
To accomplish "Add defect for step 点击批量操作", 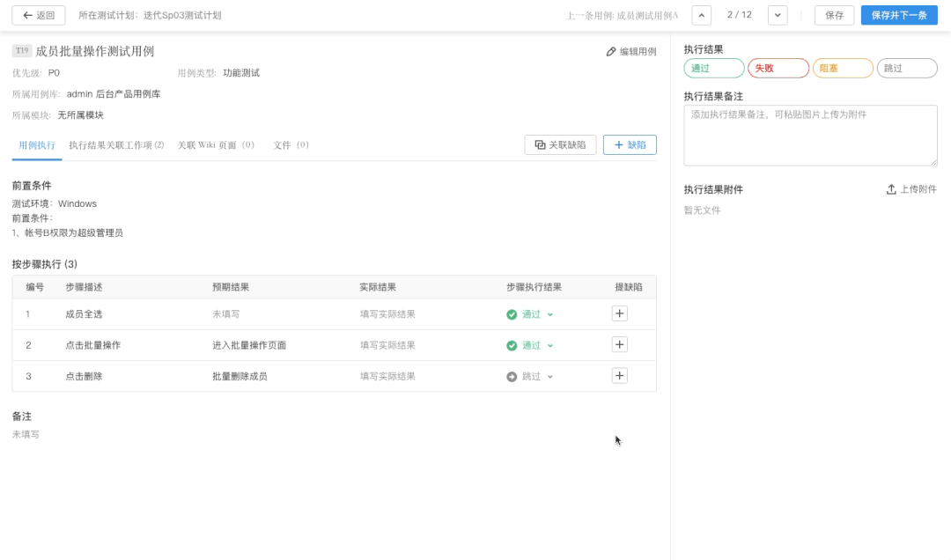I will [619, 344].
